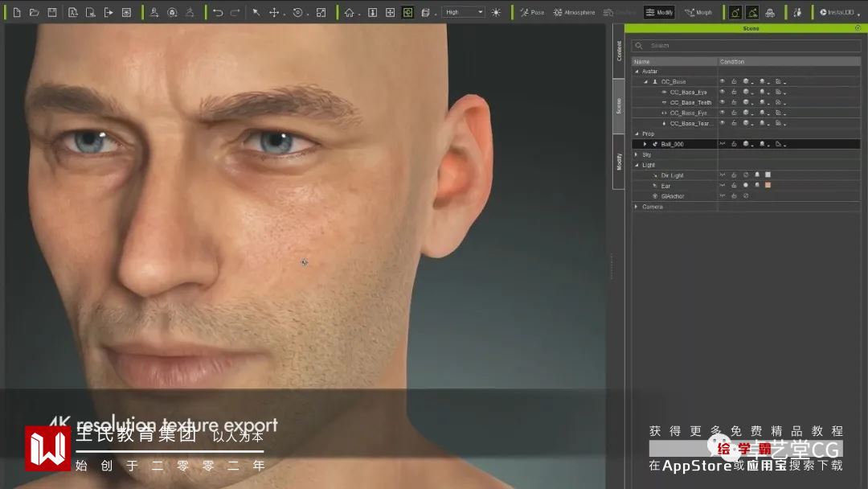
Task: Click the Ear light orange color swatch
Action: coord(768,185)
